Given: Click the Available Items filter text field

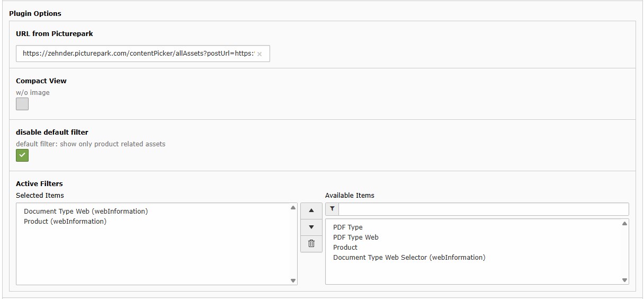Looking at the screenshot, I should 483,209.
